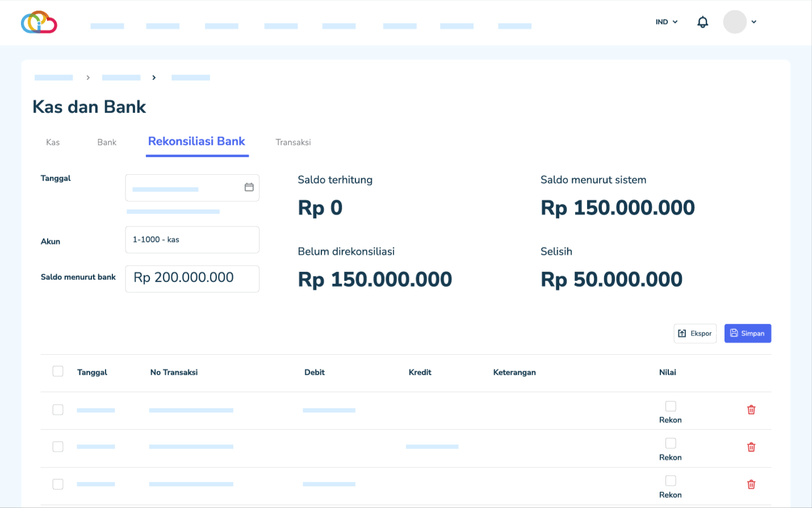This screenshot has width=812, height=508.
Task: Select the second transaction row checkbox
Action: [58, 447]
